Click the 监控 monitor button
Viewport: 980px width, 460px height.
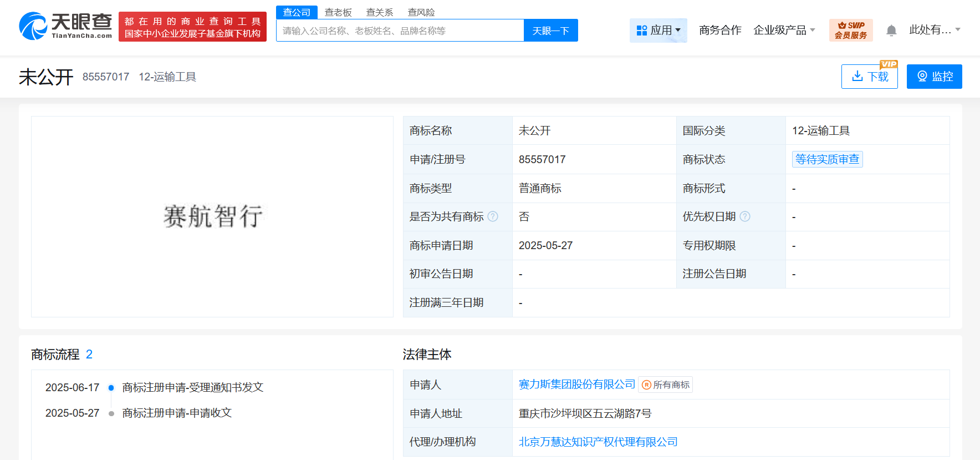[x=934, y=77]
